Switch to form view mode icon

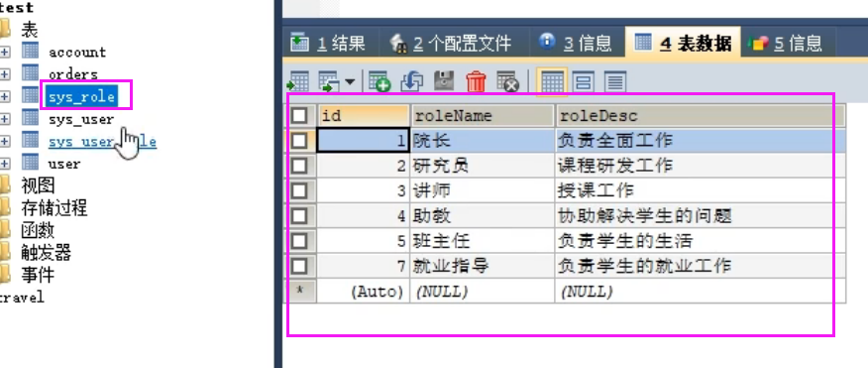point(583,82)
